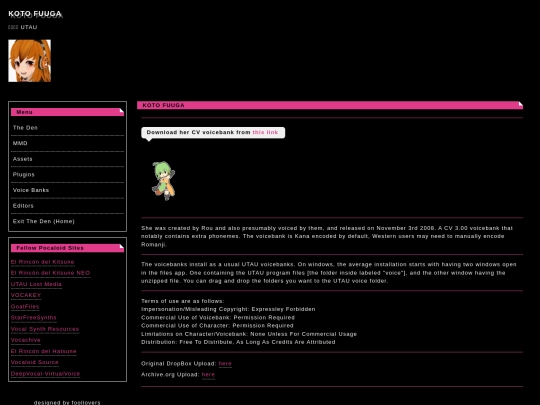Image resolution: width=540 pixels, height=405 pixels.
Task: Open El Rincón del Kitsune link
Action: click(42, 262)
